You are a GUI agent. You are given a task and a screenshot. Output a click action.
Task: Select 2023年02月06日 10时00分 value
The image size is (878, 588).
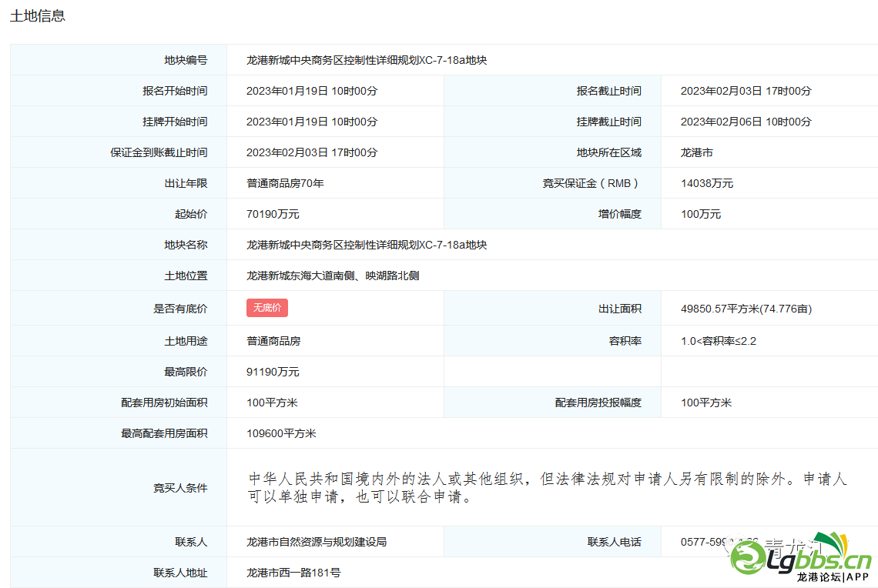[746, 122]
